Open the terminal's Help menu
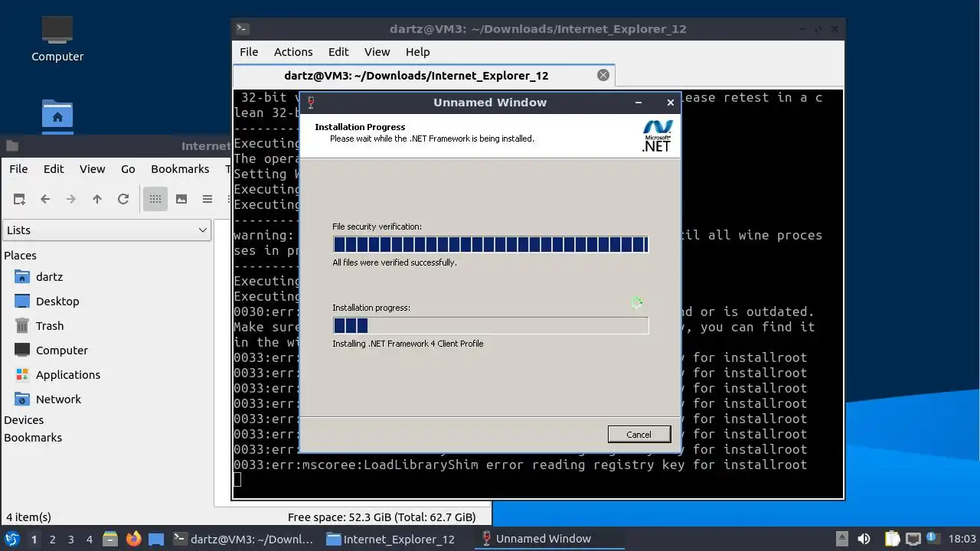Screen dimensions: 980x551 [417, 52]
